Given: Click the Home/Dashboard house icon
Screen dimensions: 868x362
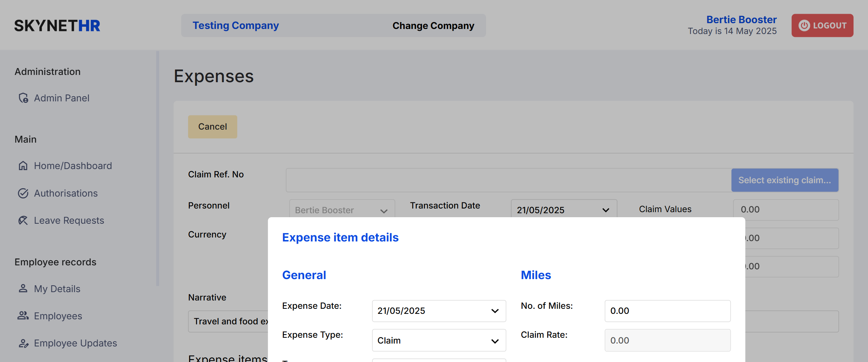Looking at the screenshot, I should (x=23, y=165).
